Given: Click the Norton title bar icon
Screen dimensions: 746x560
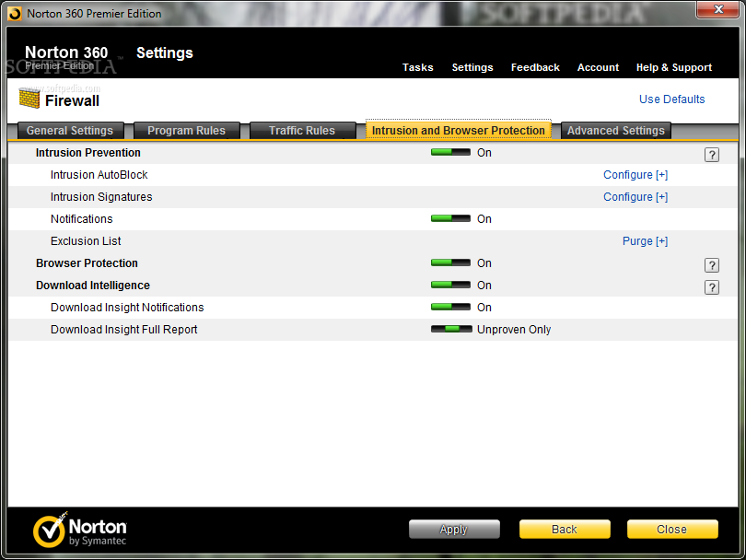Looking at the screenshot, I should 15,14.
